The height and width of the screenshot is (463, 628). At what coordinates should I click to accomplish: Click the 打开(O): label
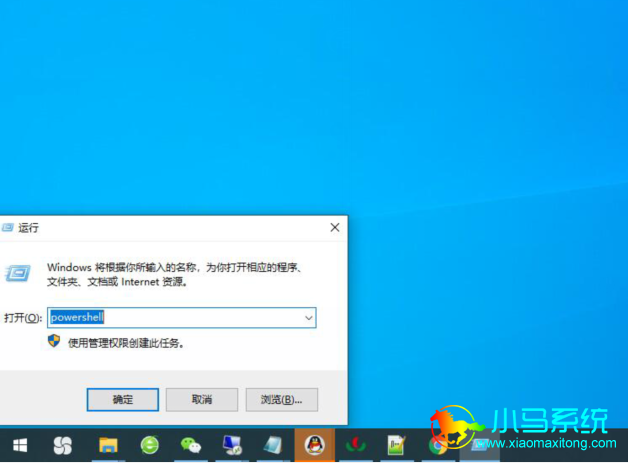[23, 318]
